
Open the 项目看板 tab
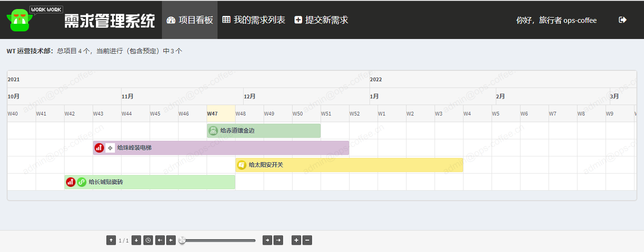(189, 20)
